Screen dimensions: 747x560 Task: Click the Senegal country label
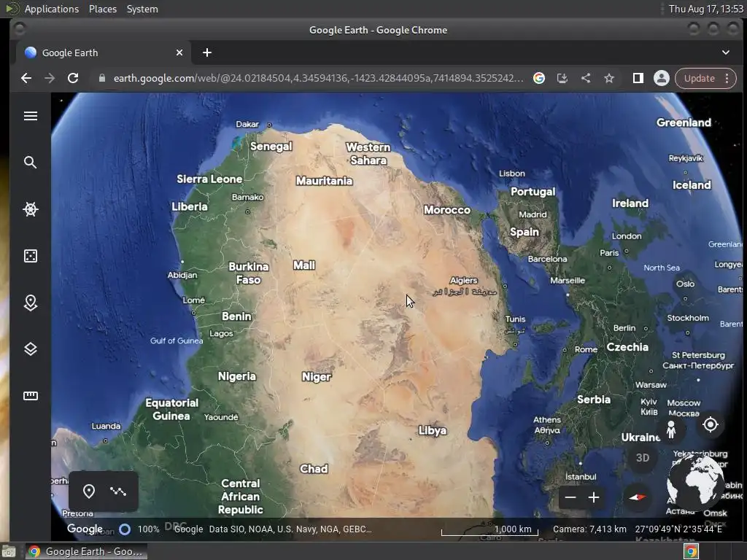pyautogui.click(x=271, y=146)
